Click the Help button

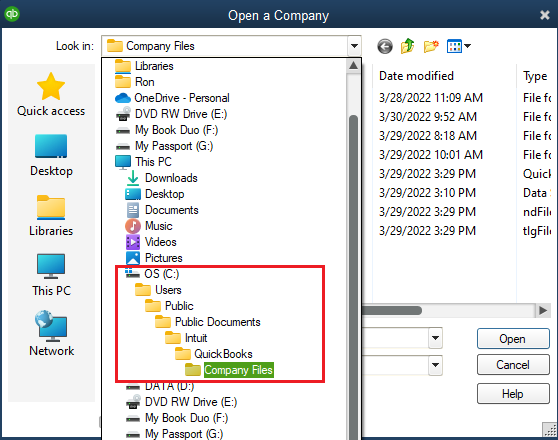pos(513,394)
